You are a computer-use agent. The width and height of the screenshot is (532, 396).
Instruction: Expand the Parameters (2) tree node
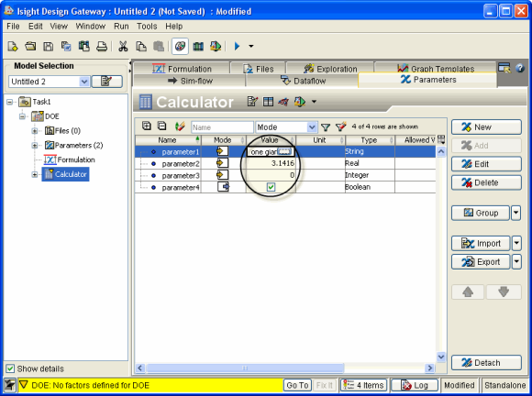tap(35, 146)
